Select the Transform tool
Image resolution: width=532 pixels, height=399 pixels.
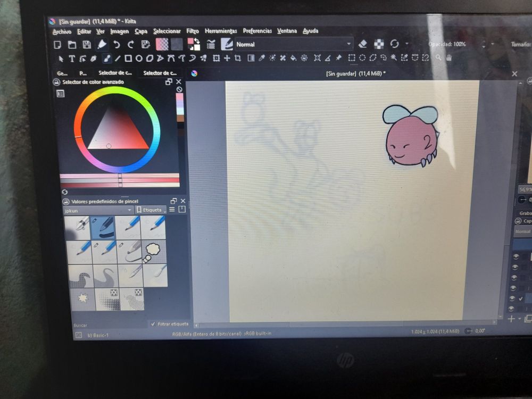216,59
